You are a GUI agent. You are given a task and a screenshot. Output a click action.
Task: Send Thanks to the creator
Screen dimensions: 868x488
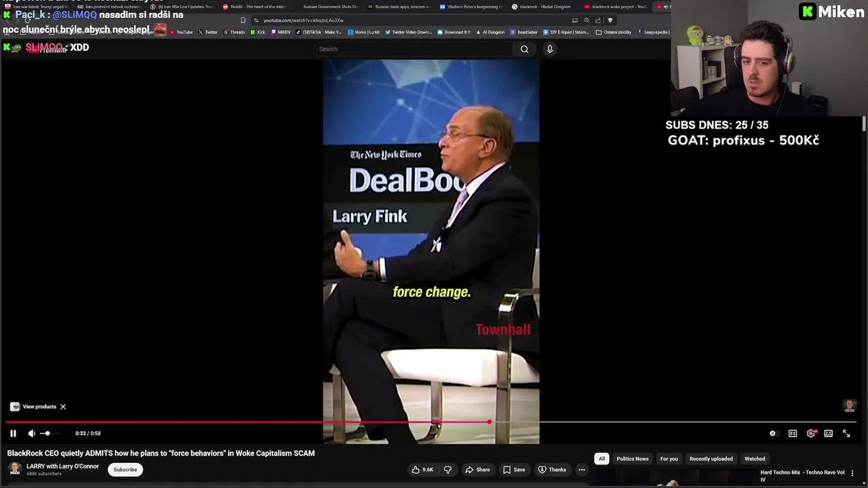(552, 470)
